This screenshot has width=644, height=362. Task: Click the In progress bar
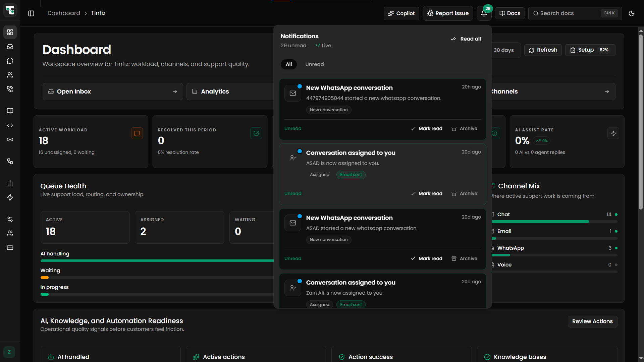point(157,294)
